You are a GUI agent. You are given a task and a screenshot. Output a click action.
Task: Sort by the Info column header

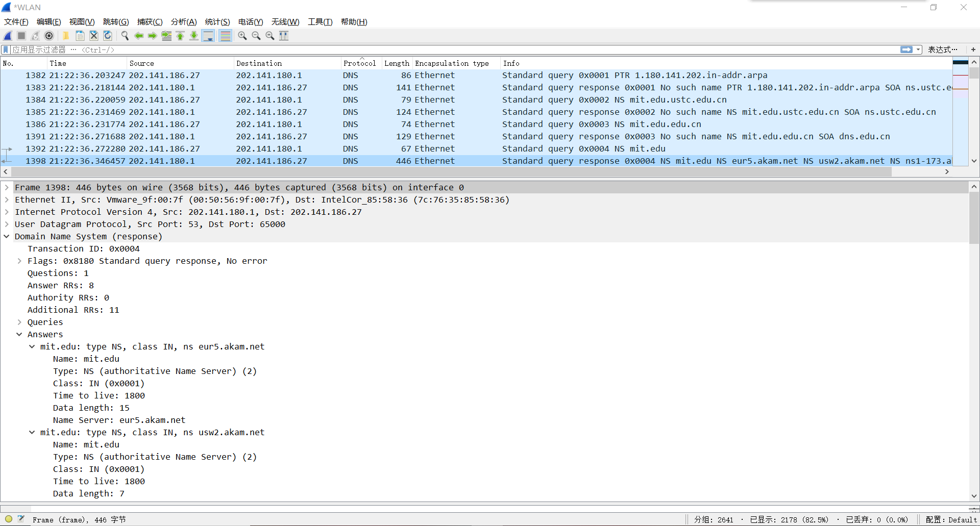tap(726, 63)
